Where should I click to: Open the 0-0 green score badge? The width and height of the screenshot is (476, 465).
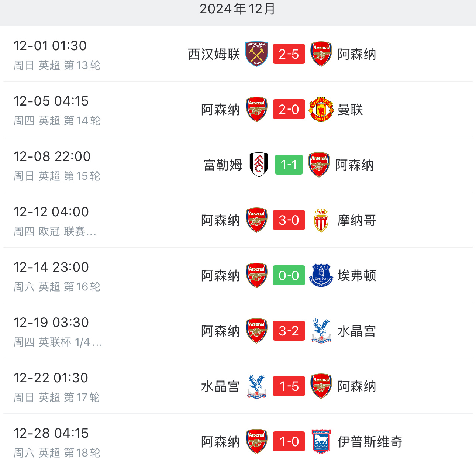[x=289, y=275]
